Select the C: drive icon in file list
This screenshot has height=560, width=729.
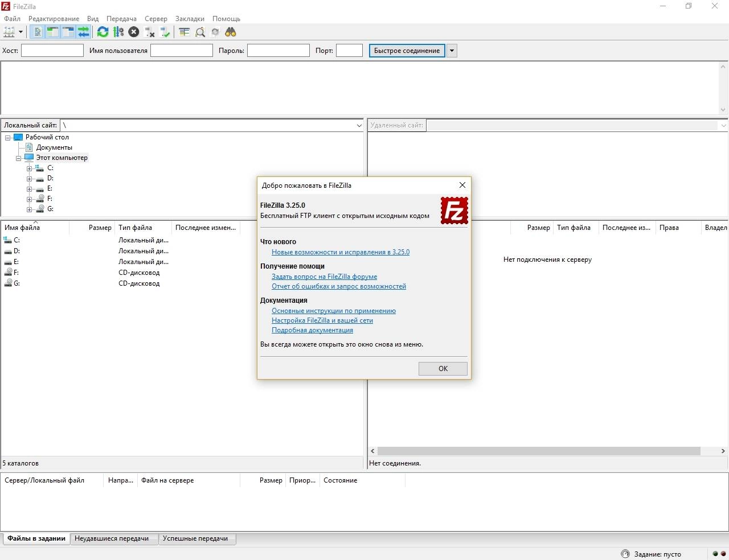click(x=8, y=240)
